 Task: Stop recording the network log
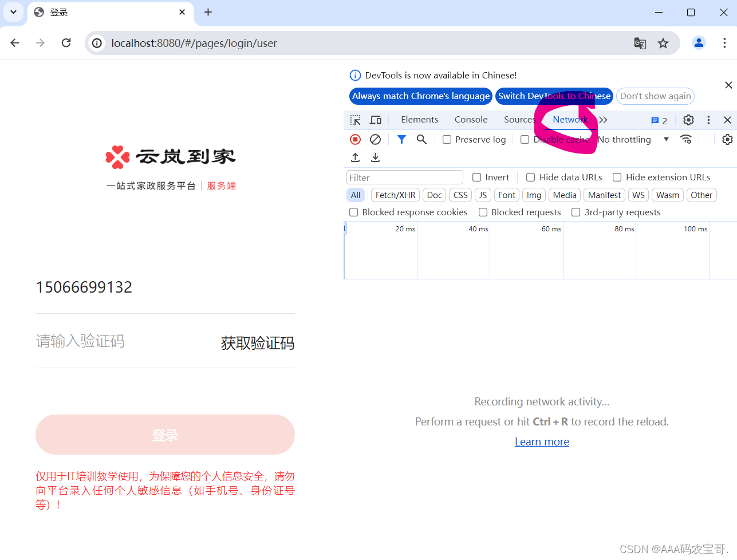(356, 139)
